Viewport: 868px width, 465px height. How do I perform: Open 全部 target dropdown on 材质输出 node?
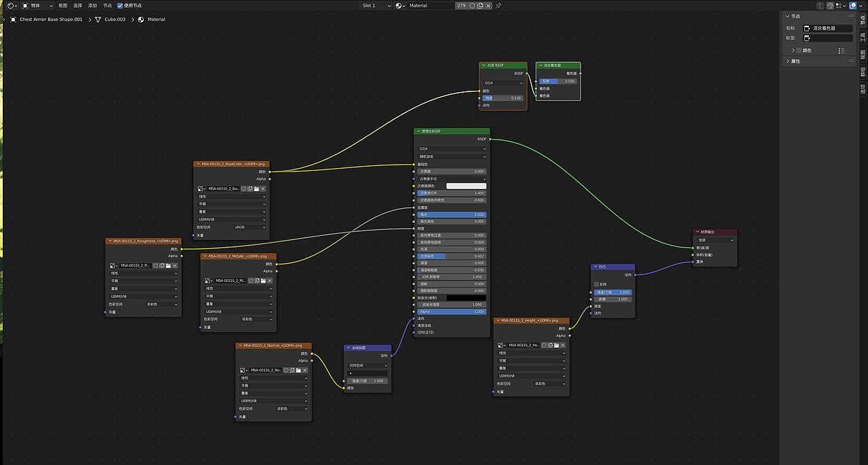pos(715,240)
